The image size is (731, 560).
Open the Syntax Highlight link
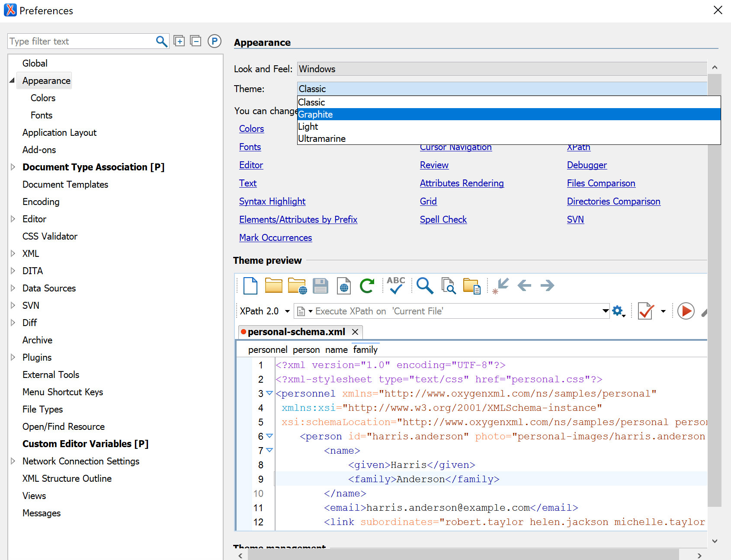click(x=272, y=201)
